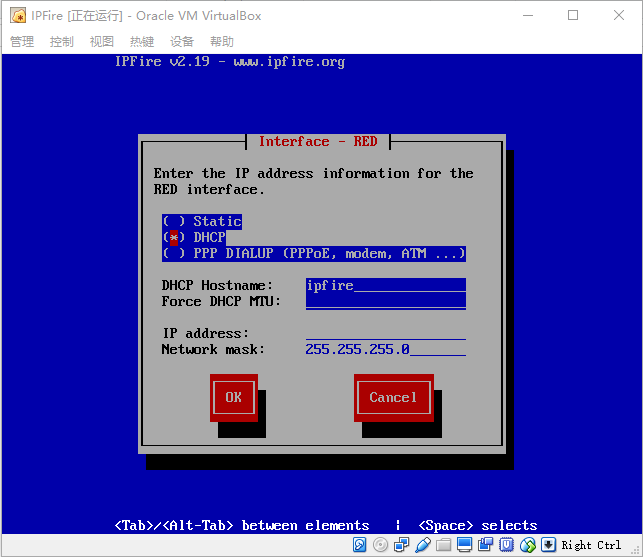Click the Cancel button

394,397
